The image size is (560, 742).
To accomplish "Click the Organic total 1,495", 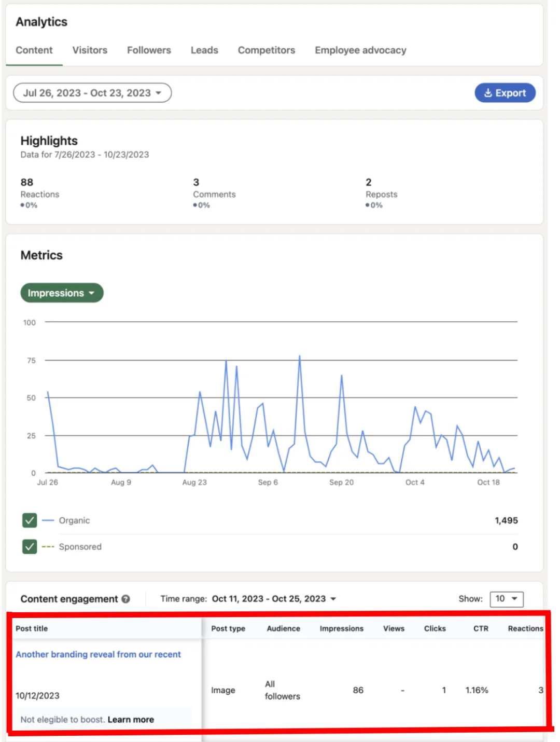I will pyautogui.click(x=506, y=520).
